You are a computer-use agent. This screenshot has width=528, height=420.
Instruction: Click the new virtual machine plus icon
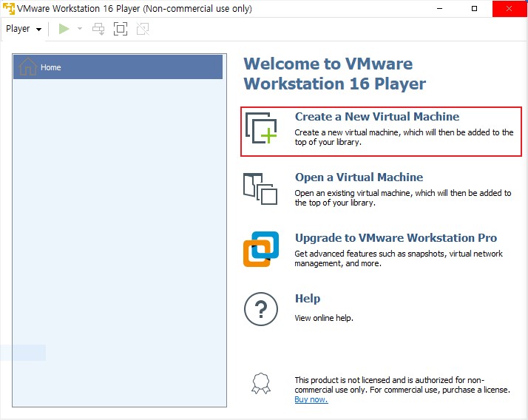click(x=261, y=128)
